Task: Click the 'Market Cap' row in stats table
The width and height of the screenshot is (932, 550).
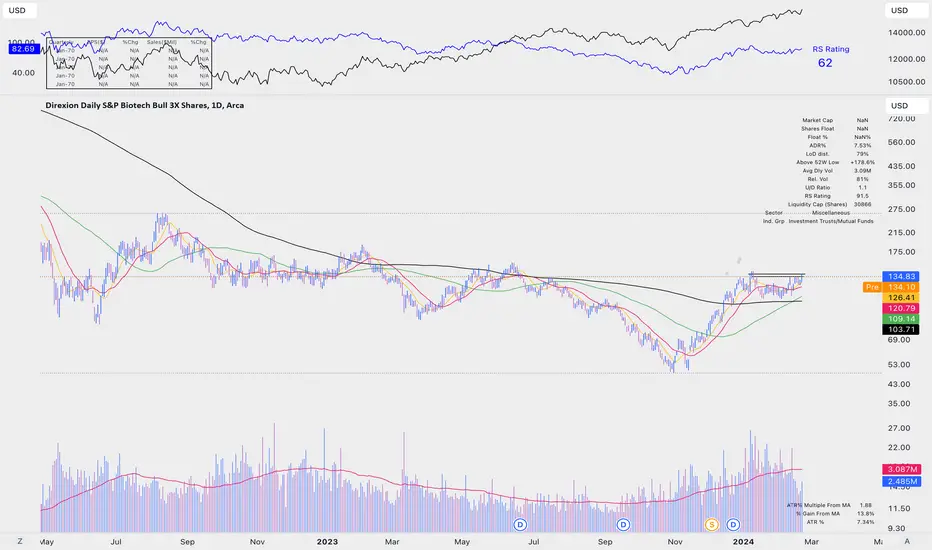Action: click(837, 120)
